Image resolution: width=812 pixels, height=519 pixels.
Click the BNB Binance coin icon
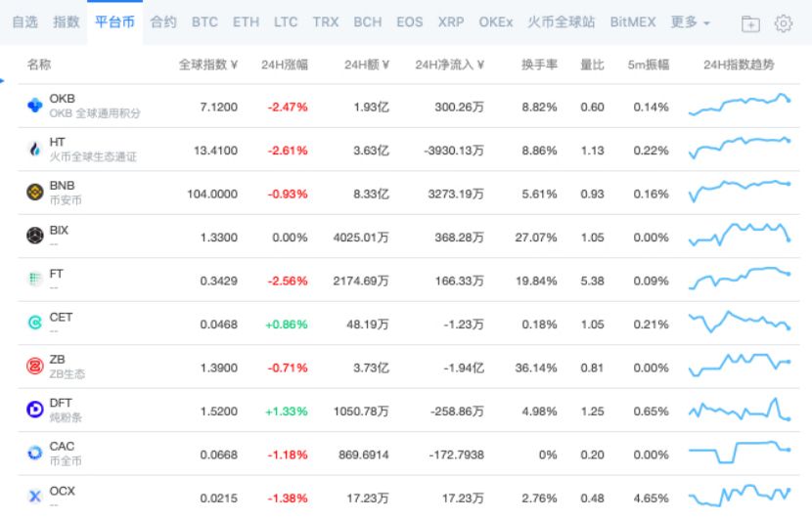[34, 193]
